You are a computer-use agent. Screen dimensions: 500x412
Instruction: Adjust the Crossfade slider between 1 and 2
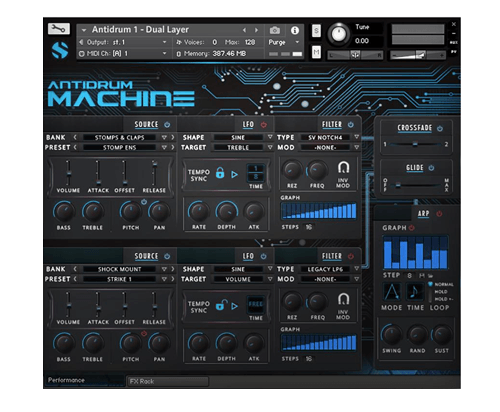[x=415, y=144]
